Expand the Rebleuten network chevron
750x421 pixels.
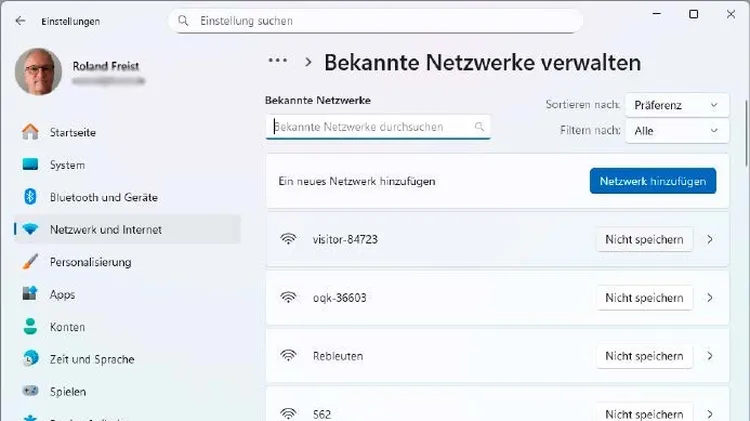click(x=710, y=356)
